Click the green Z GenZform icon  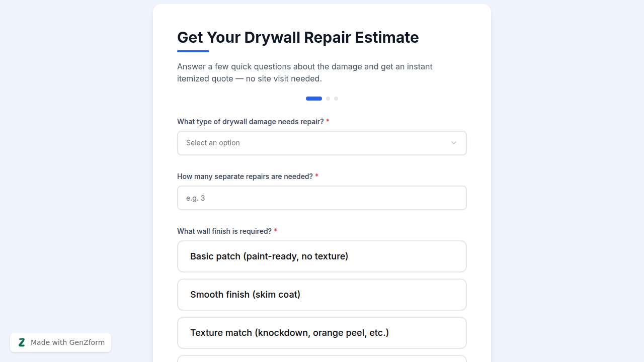(22, 342)
